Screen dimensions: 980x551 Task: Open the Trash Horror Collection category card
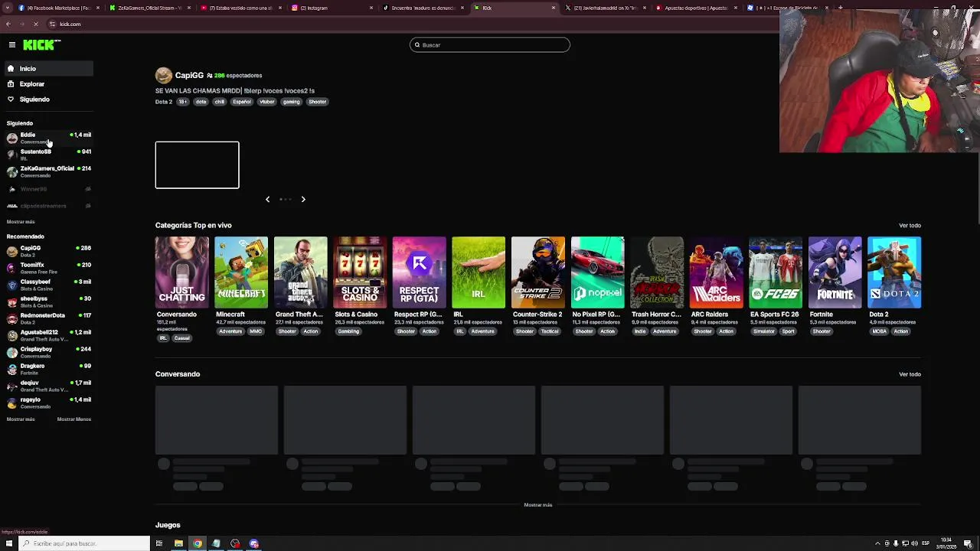[657, 272]
